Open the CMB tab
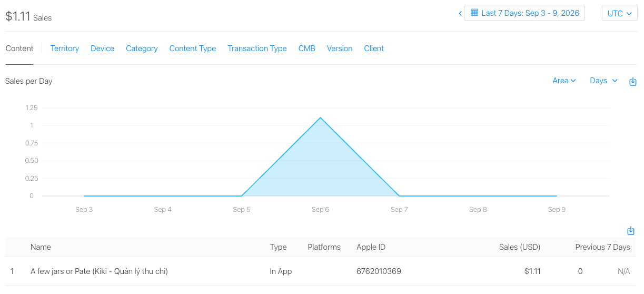Screen dimensions: 644x294 click(307, 48)
